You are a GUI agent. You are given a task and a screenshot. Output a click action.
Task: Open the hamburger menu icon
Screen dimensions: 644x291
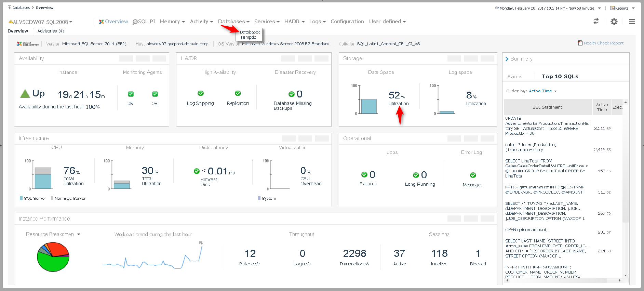pos(632,22)
